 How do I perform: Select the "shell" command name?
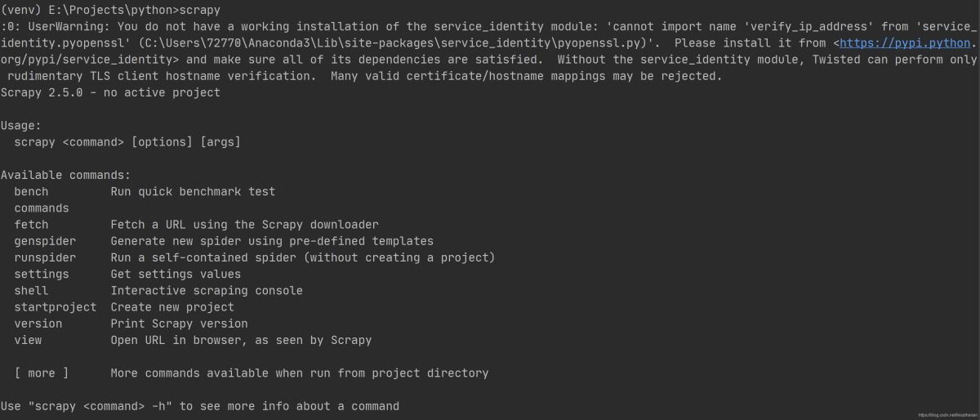[31, 290]
